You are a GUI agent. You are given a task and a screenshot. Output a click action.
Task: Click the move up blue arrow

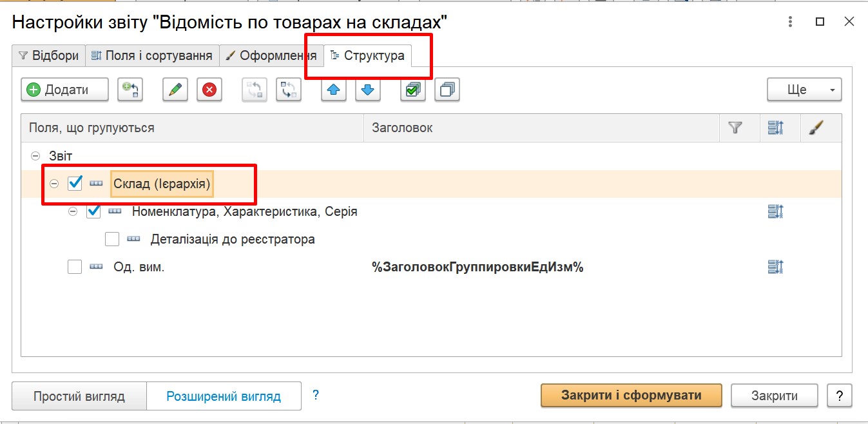click(334, 90)
